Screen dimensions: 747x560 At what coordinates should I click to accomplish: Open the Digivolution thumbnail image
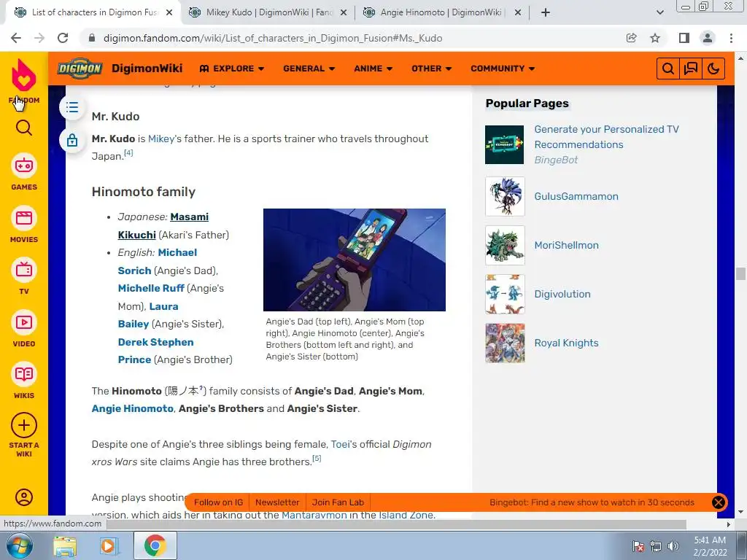coord(505,295)
